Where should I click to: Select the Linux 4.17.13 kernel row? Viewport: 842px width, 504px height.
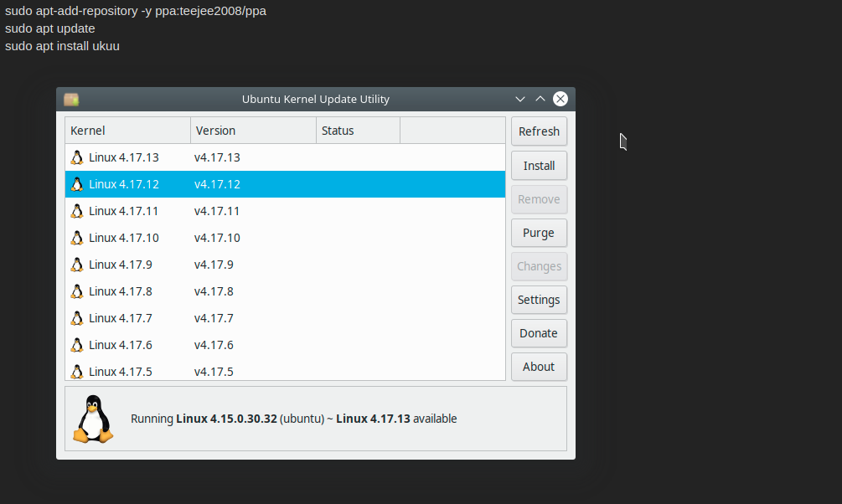[x=285, y=157]
